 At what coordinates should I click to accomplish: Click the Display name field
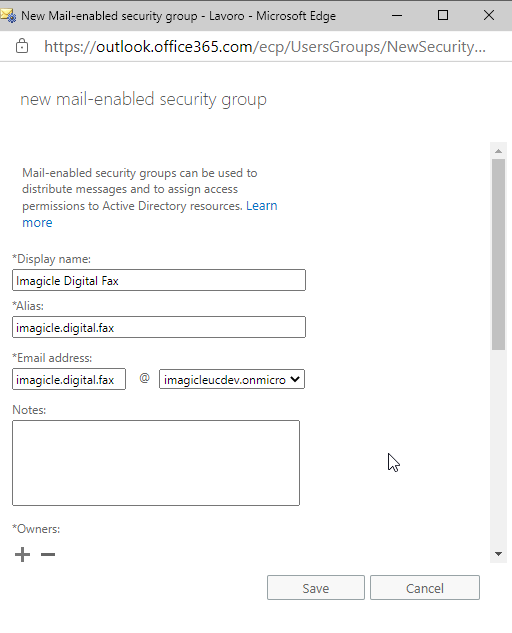pyautogui.click(x=159, y=280)
